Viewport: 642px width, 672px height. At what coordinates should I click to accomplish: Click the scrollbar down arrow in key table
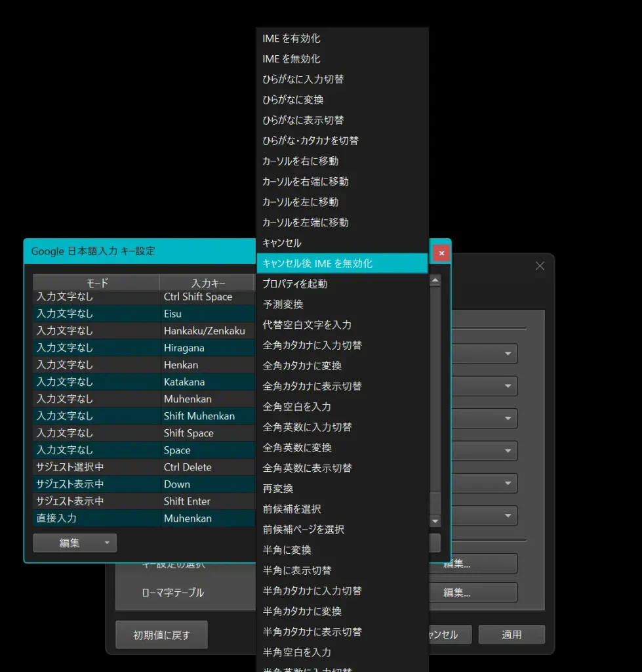[x=435, y=521]
